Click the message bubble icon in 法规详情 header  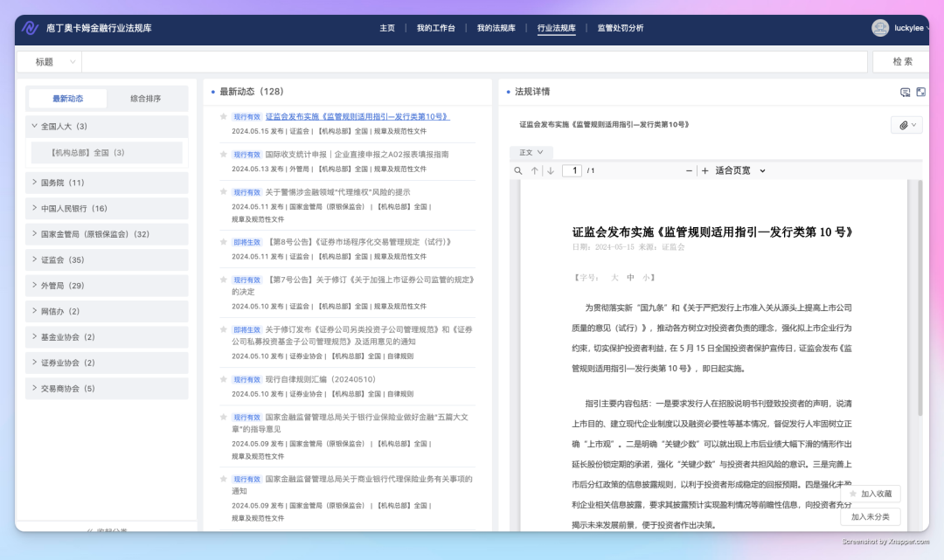coord(903,91)
